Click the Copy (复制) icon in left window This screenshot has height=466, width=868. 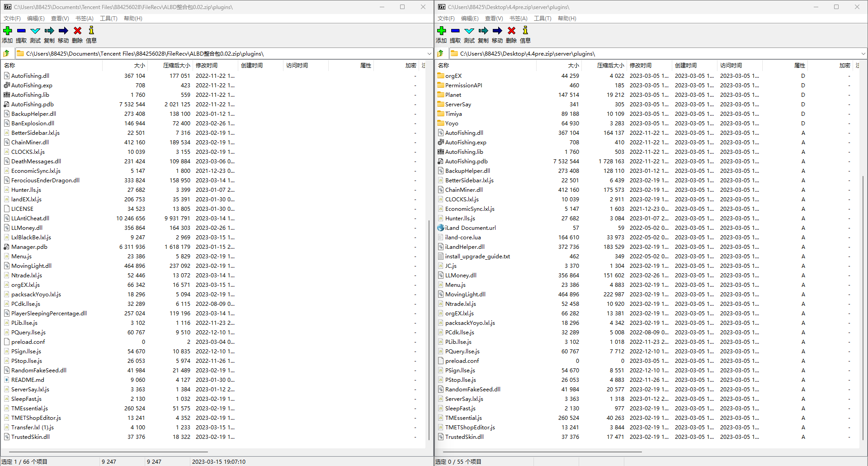[49, 31]
